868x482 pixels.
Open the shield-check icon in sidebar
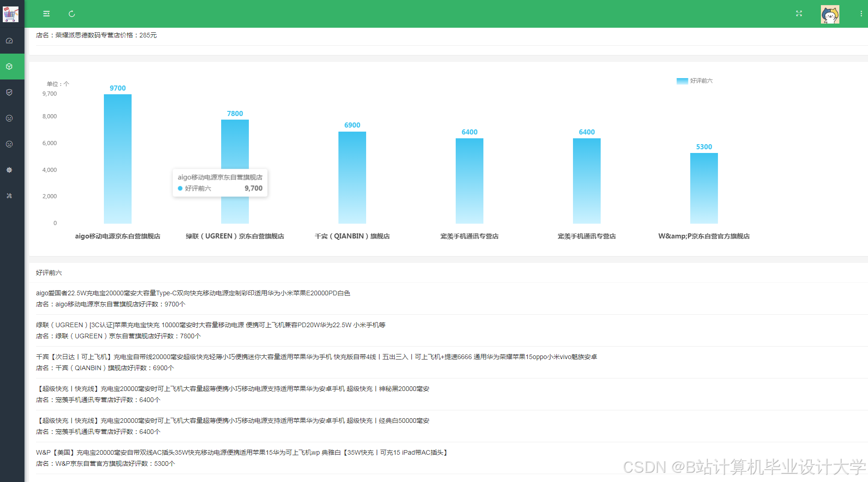[x=9, y=92]
